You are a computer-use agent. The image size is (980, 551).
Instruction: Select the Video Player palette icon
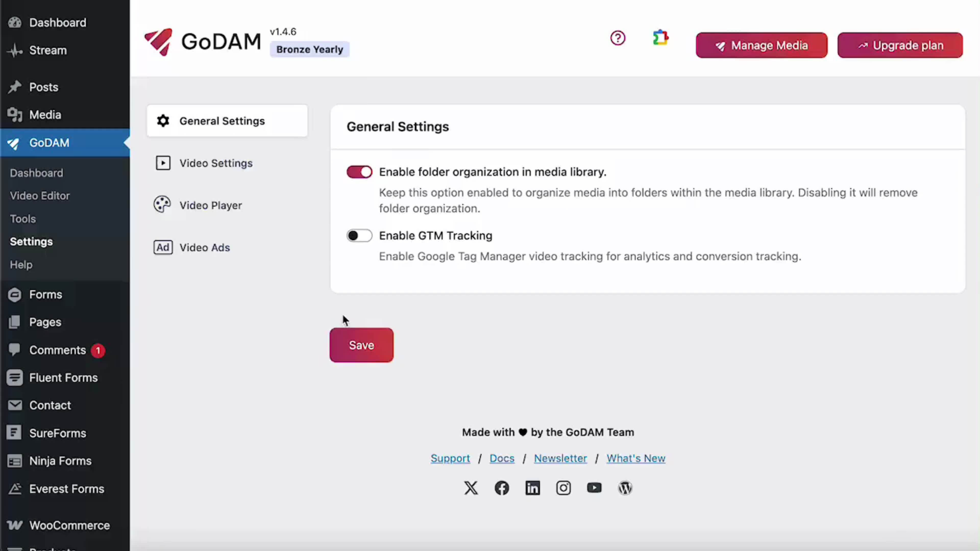click(163, 205)
